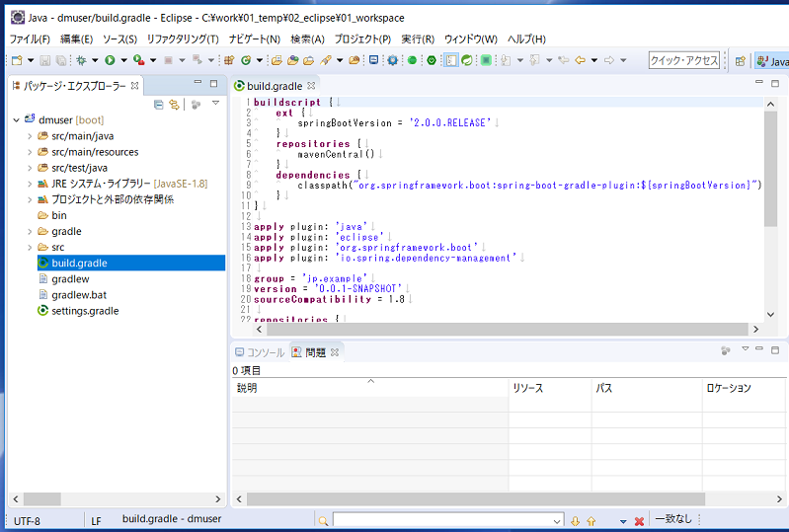Click the New Java Class green C icon
Image resolution: width=789 pixels, height=532 pixels.
tap(246, 60)
